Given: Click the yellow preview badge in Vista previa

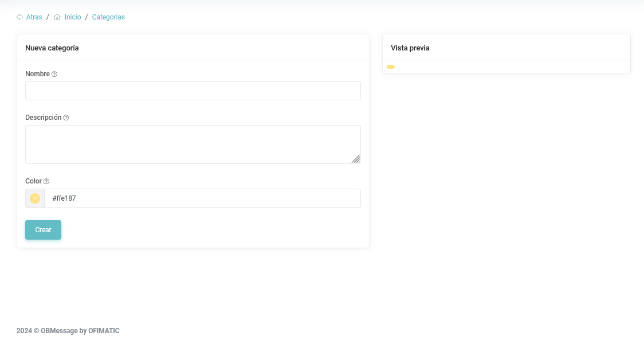Looking at the screenshot, I should point(391,67).
